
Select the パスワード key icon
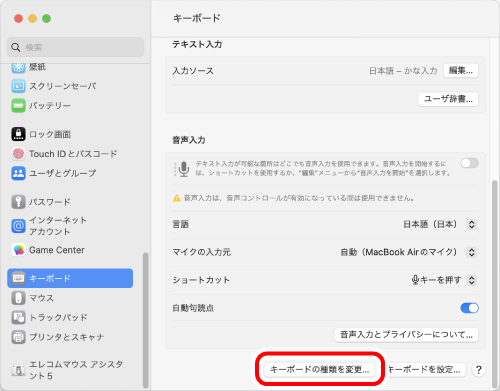[x=18, y=202]
